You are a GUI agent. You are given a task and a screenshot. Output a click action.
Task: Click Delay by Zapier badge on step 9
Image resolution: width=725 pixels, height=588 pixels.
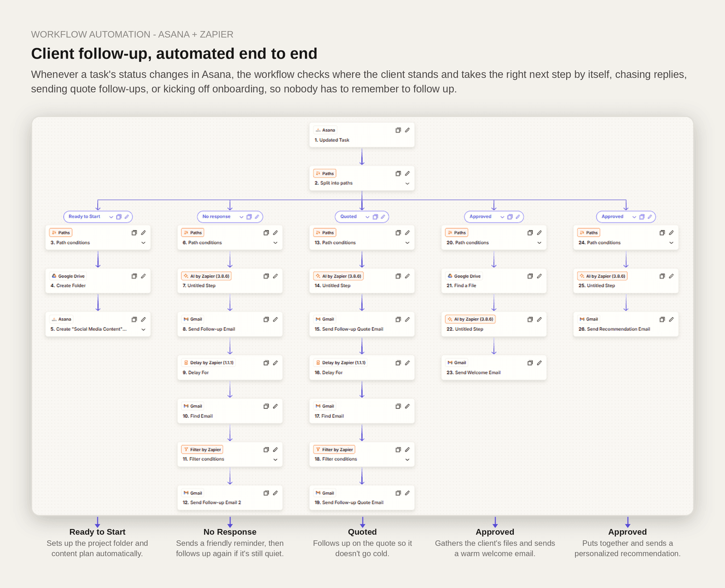(209, 363)
